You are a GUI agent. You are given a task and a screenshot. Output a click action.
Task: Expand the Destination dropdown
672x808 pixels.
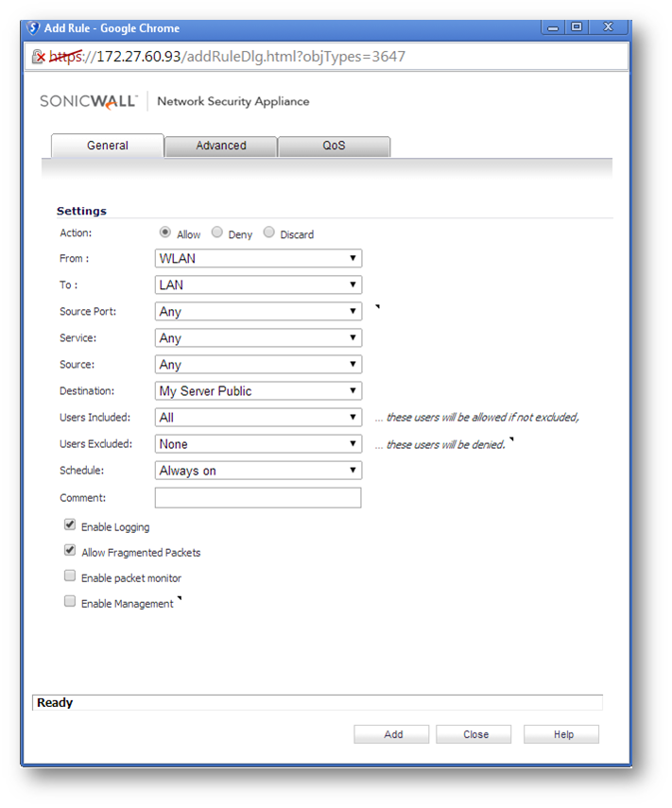point(258,391)
